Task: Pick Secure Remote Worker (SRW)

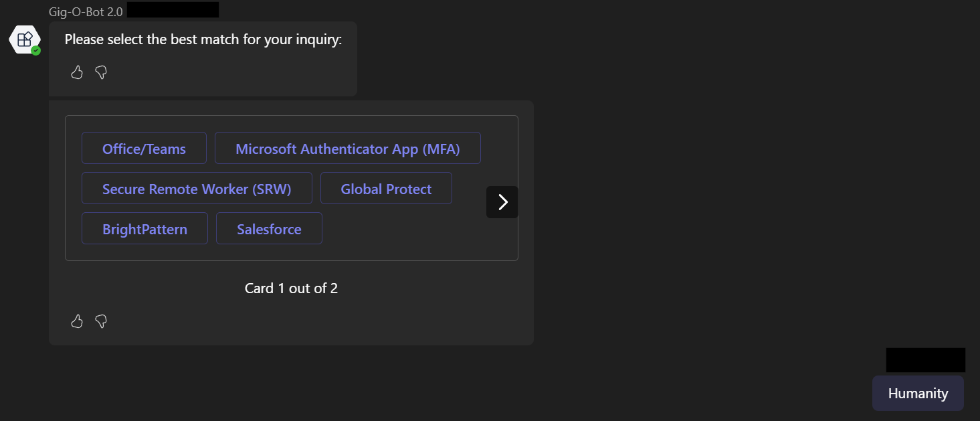Action: point(197,189)
